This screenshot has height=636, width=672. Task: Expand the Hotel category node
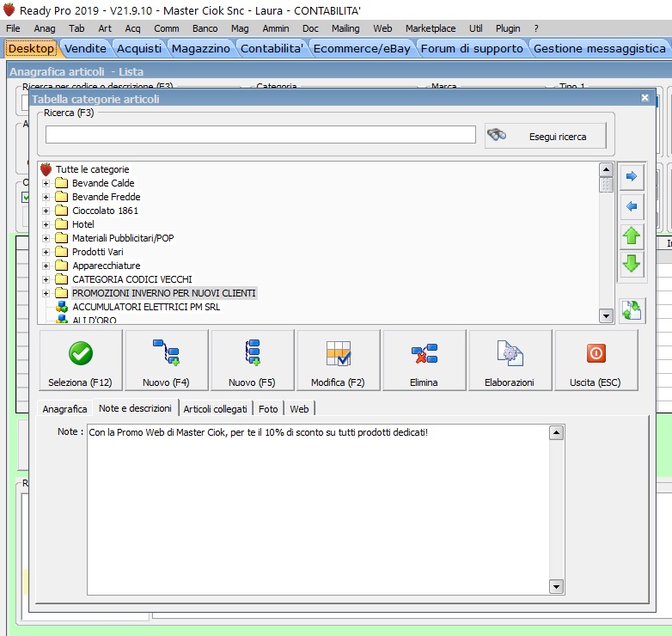[46, 224]
